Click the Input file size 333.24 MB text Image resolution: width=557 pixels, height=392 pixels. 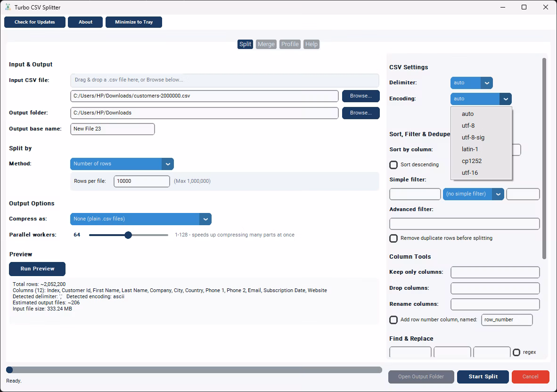(x=42, y=309)
